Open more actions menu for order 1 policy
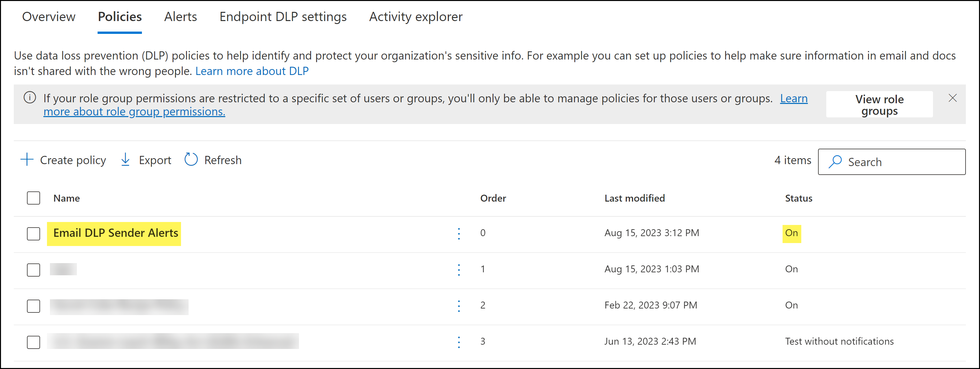This screenshot has height=369, width=980. (459, 270)
